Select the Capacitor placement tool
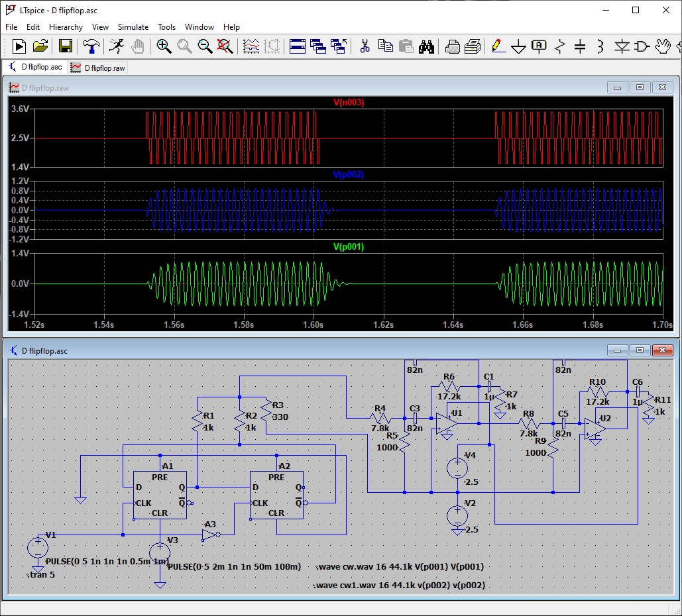Viewport: 682px width, 616px height. click(x=580, y=46)
